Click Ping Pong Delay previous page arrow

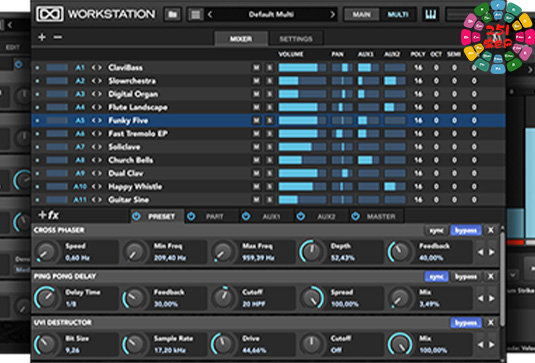(481, 299)
